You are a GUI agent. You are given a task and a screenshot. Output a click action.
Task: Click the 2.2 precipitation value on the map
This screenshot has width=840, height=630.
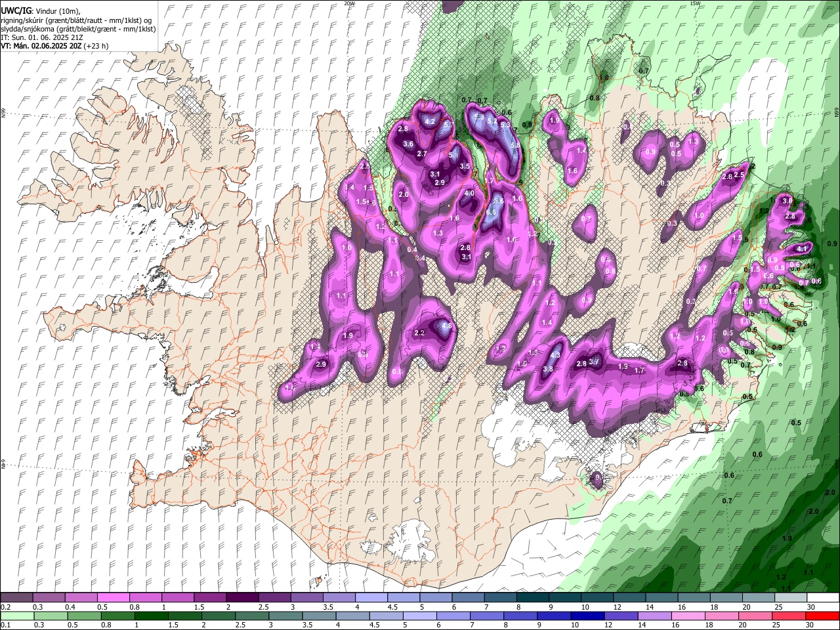(420, 333)
